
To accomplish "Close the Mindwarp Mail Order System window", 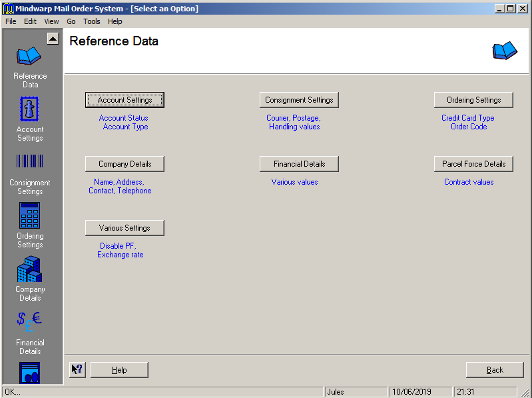I will (x=523, y=9).
